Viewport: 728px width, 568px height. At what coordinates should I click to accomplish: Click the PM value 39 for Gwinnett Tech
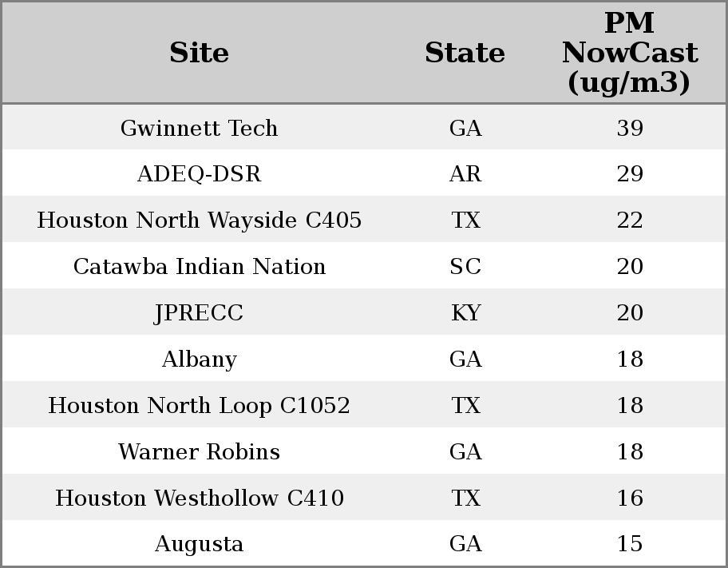coord(630,128)
